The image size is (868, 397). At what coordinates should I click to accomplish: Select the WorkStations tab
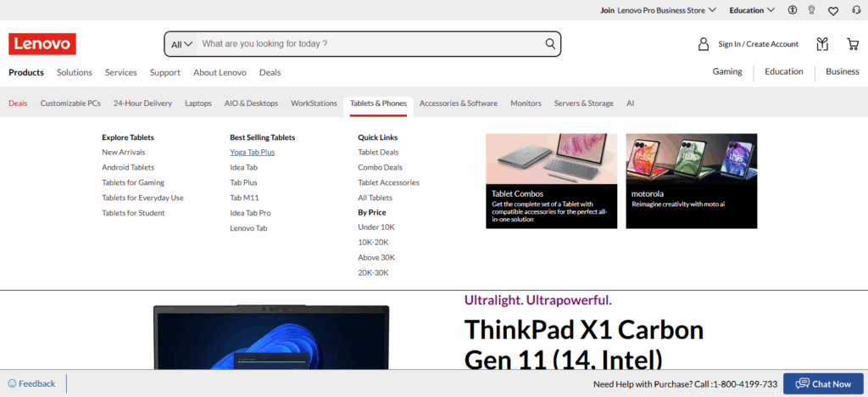[314, 103]
